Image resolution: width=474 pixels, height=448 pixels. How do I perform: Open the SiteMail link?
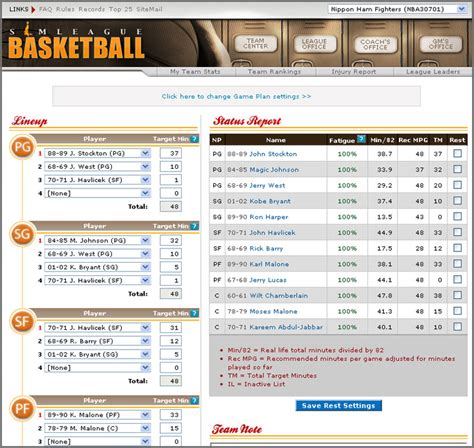149,9
